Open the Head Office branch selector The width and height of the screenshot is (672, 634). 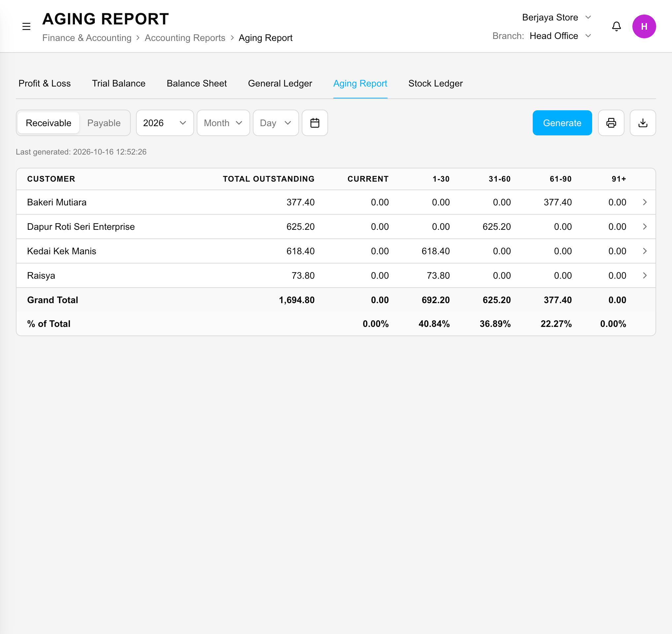click(x=560, y=36)
